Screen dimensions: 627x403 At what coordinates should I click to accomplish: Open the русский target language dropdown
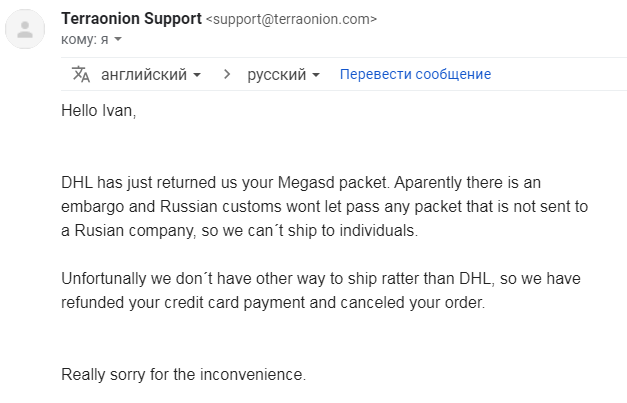[284, 75]
